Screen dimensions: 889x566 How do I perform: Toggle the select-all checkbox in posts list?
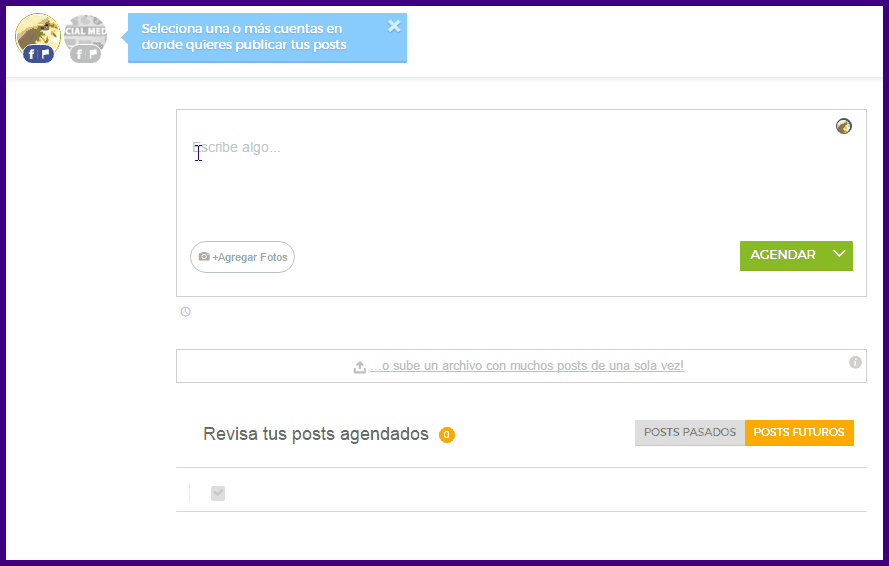pos(218,493)
